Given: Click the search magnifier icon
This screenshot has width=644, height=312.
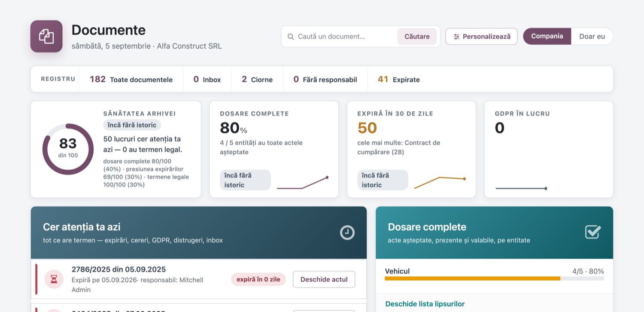Looking at the screenshot, I should coord(291,37).
